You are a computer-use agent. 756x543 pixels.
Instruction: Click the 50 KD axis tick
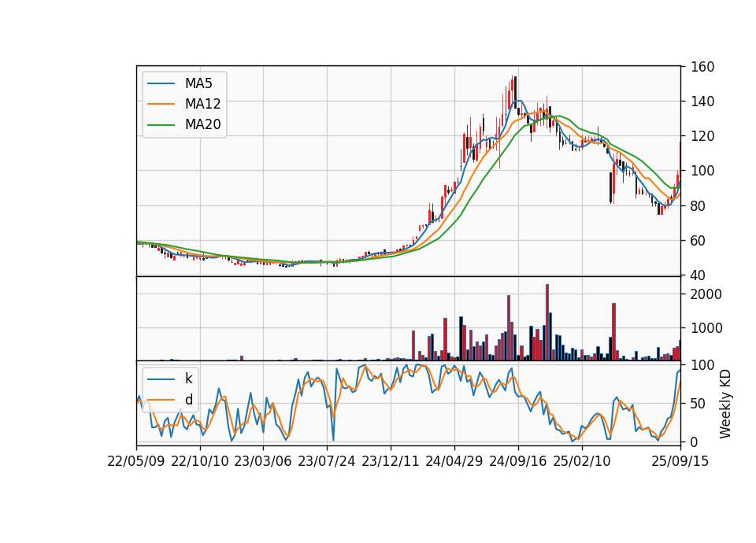pyautogui.click(x=699, y=404)
